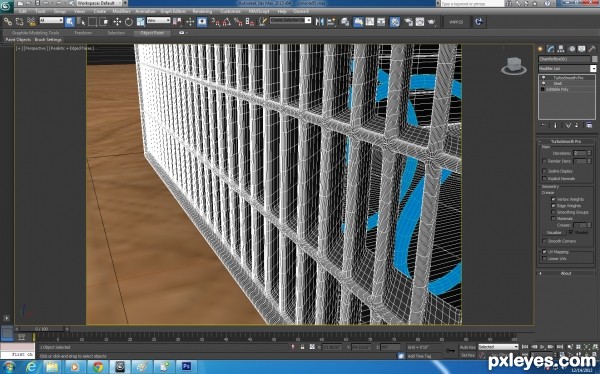Enable the Isoline Display checkbox

coord(545,171)
